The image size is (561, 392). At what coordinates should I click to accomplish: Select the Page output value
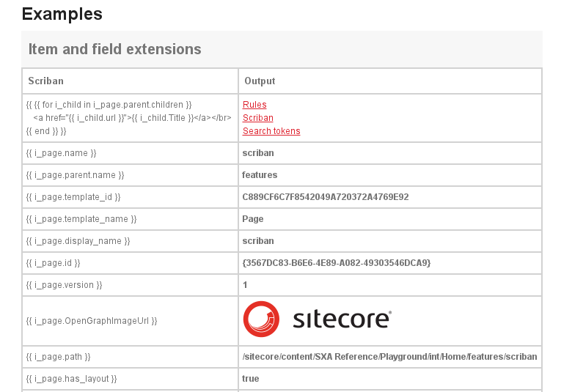(252, 219)
